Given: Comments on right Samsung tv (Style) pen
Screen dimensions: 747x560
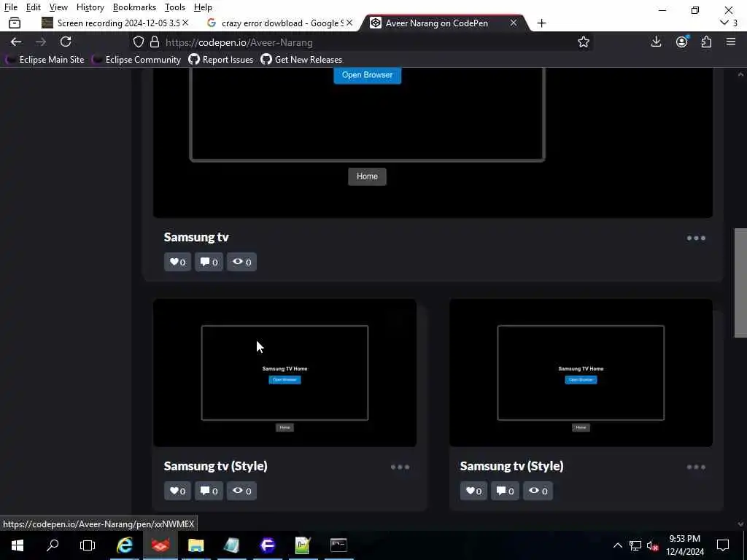Looking at the screenshot, I should (505, 491).
